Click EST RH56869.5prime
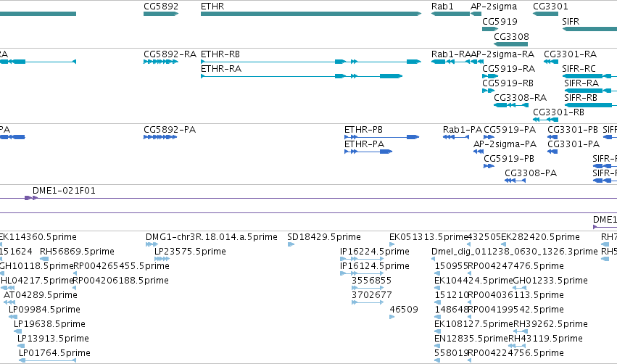 77,251
